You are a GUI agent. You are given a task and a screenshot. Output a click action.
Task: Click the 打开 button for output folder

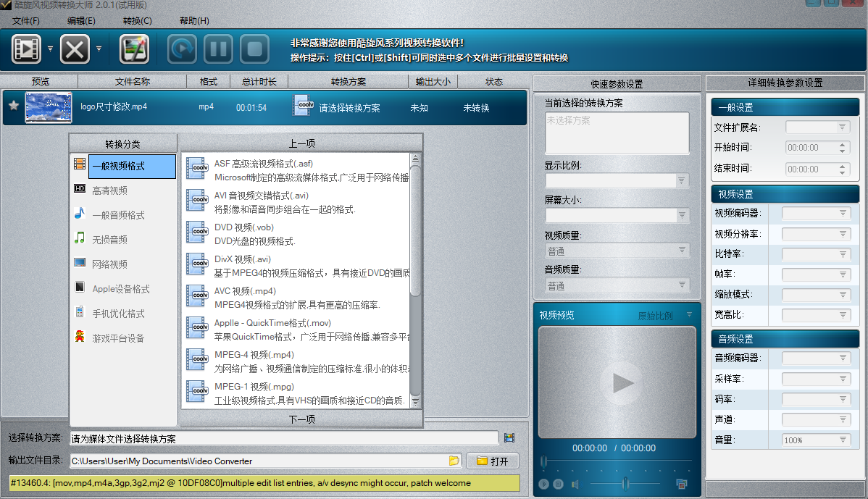493,461
